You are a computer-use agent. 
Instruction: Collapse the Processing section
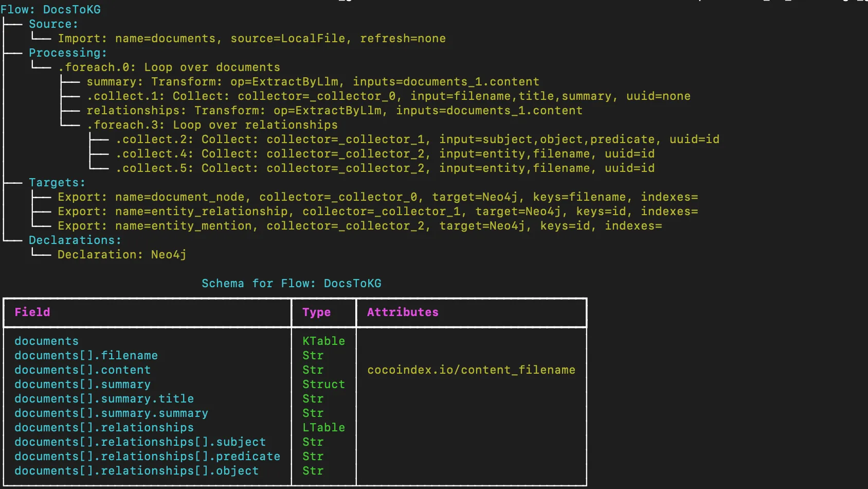(67, 53)
